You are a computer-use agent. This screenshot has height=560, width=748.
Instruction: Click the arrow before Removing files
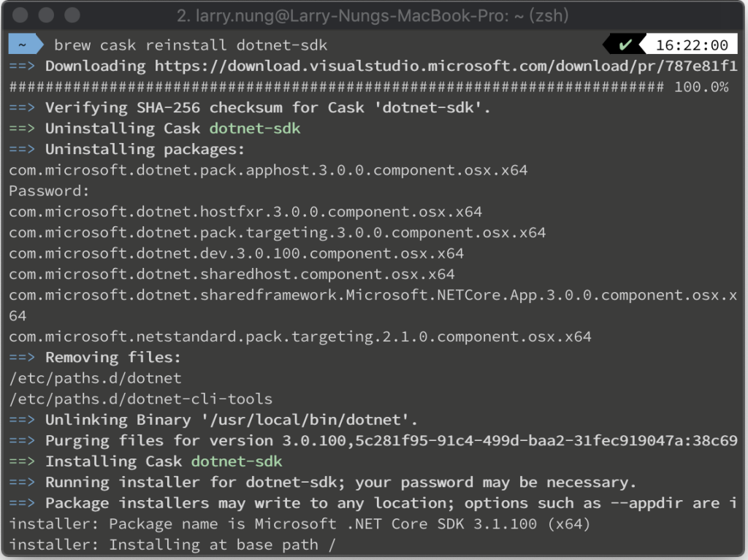tap(22, 357)
